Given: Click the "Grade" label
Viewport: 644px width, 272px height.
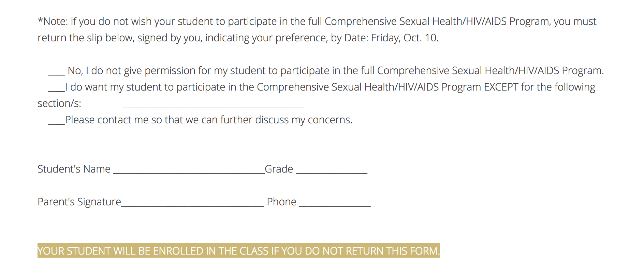Looking at the screenshot, I should tap(279, 169).
